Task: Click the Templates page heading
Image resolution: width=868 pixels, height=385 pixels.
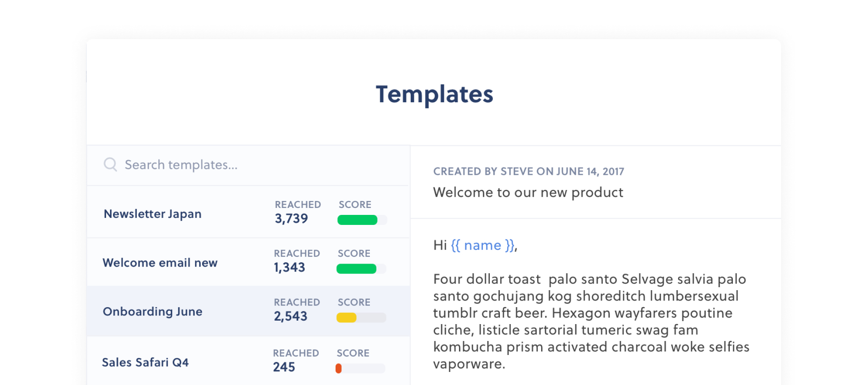Action: 434,94
